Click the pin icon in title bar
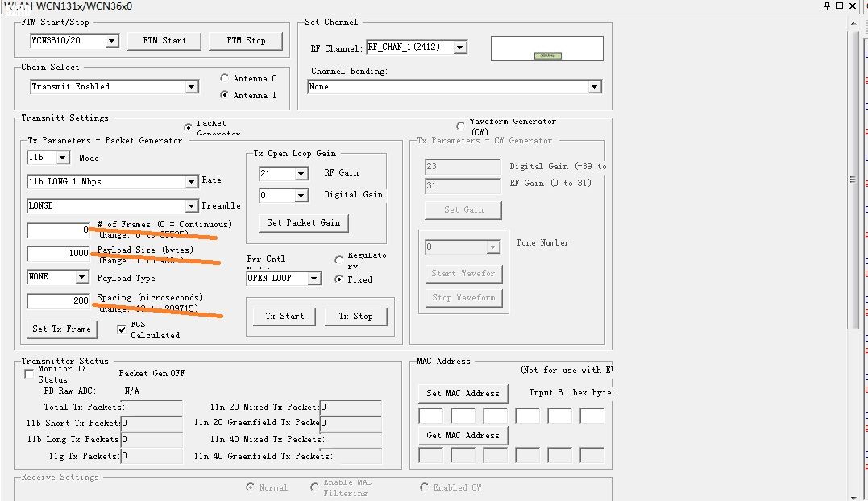This screenshot has height=501, width=868. coord(827,6)
